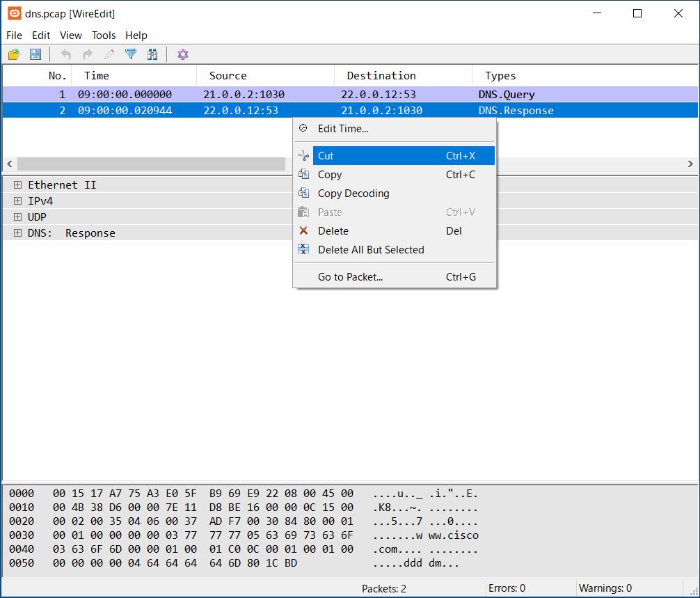The width and height of the screenshot is (700, 598).
Task: Click the pencil Edit toolbar icon
Action: pos(109,54)
